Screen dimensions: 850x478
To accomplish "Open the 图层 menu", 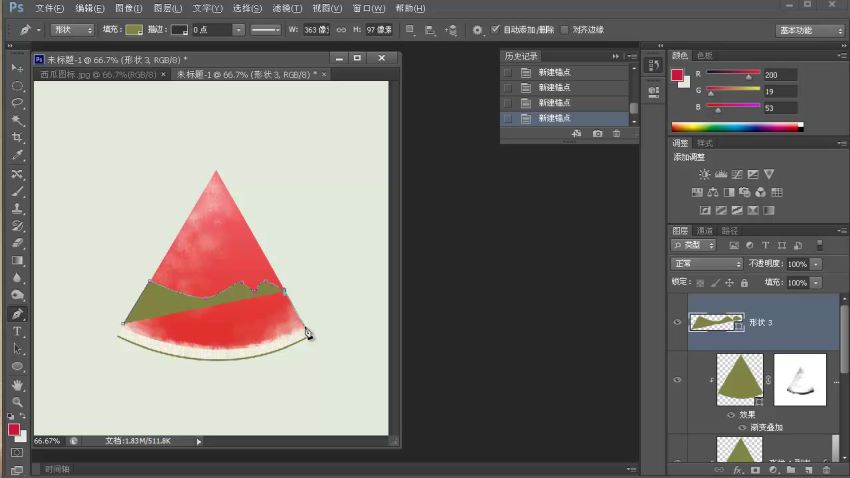I will tap(168, 8).
